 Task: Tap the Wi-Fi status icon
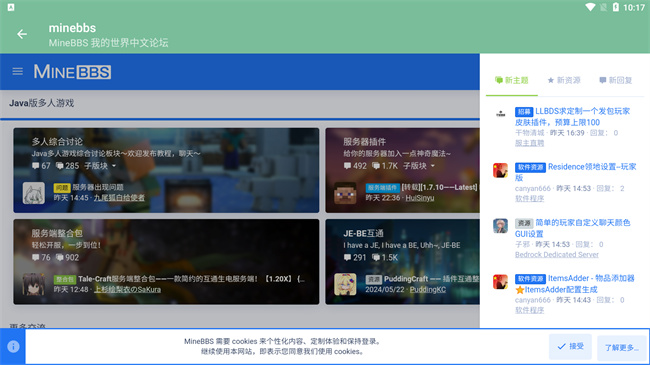point(590,7)
